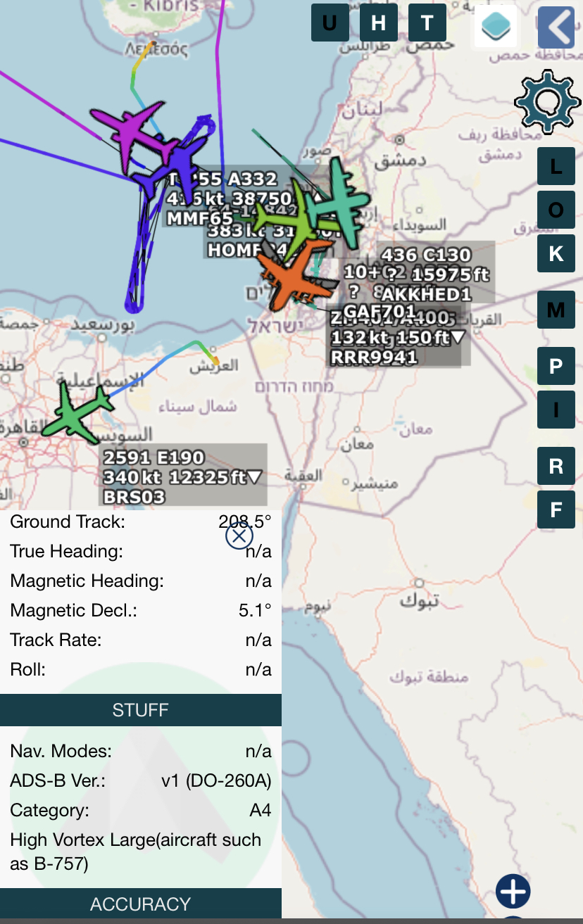583x924 pixels.
Task: Collapse sidebar with the left chevron button
Action: [556, 27]
